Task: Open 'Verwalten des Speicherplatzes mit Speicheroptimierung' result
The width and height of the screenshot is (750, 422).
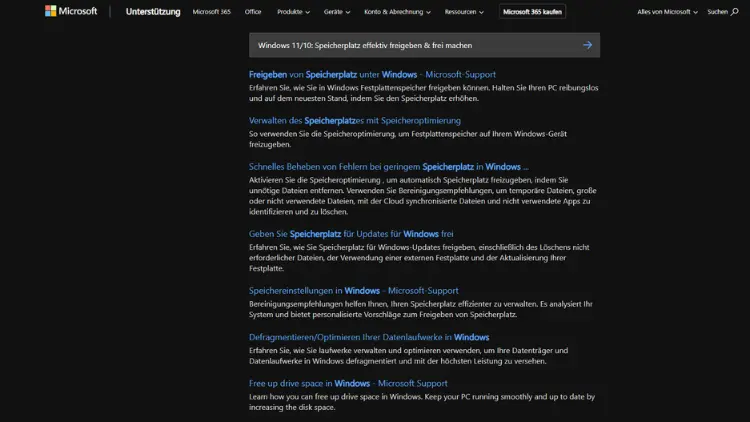Action: click(x=354, y=120)
